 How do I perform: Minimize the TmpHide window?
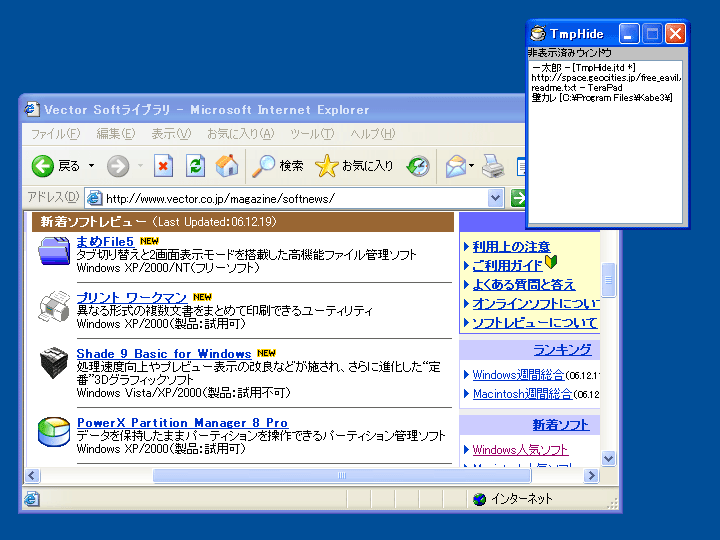(629, 34)
